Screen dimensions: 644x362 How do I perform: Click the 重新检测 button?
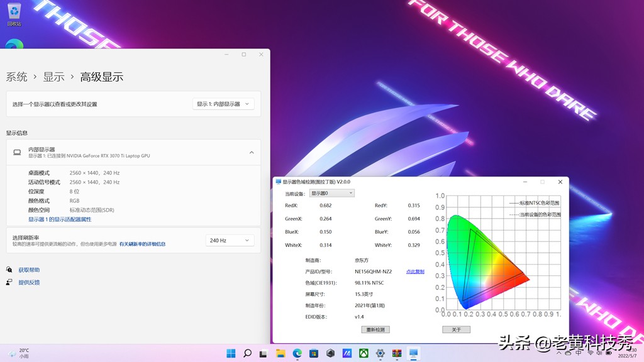pos(375,329)
